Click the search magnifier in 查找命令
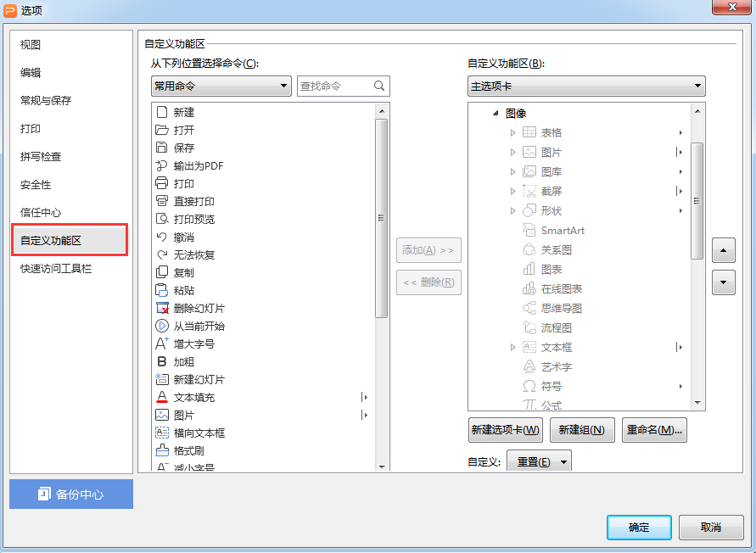Screen dimensions: 756x553 (379, 86)
